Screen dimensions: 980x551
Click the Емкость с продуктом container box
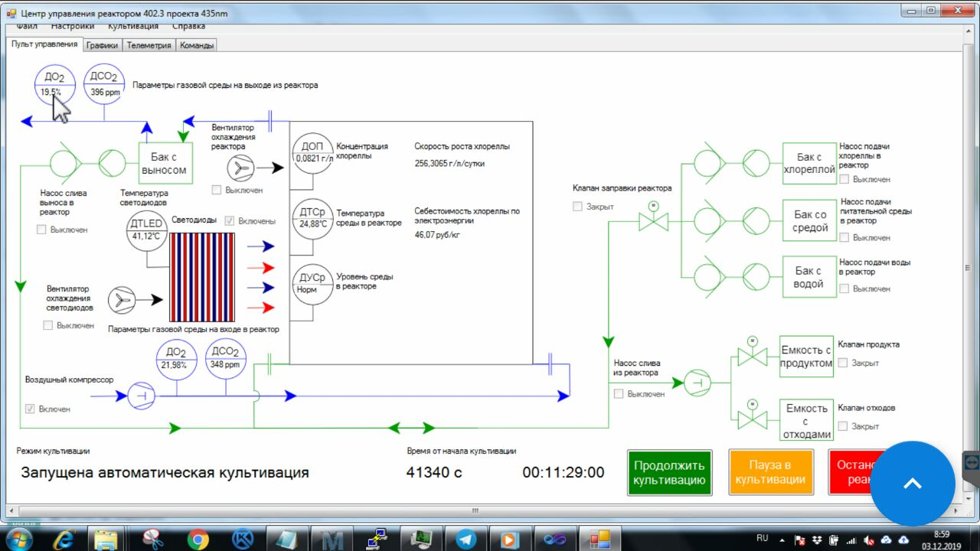pyautogui.click(x=806, y=357)
